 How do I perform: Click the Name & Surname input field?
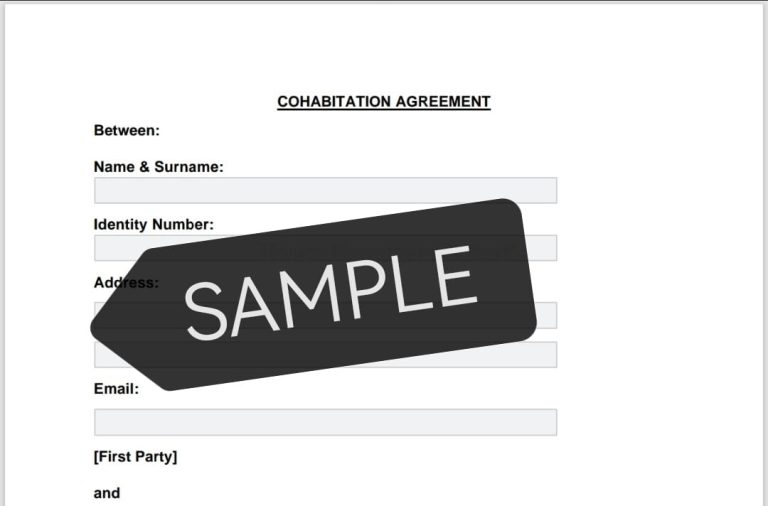325,190
